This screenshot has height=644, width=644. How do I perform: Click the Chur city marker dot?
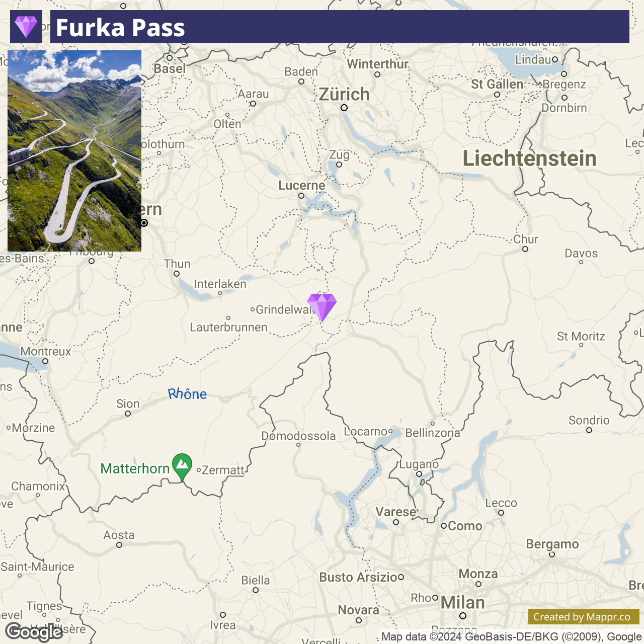pos(525,249)
